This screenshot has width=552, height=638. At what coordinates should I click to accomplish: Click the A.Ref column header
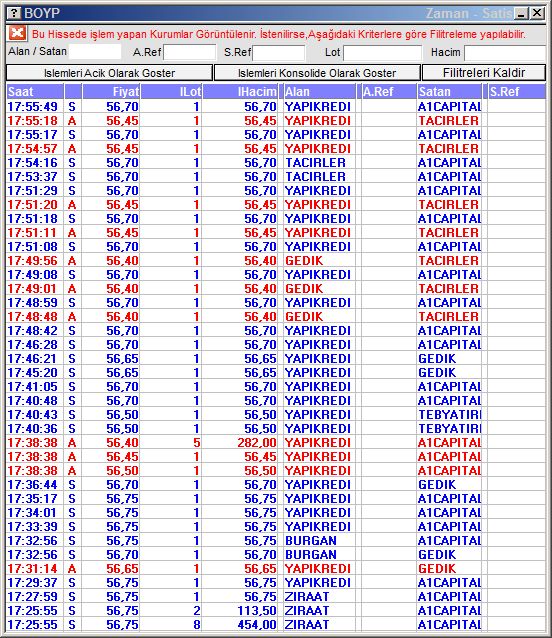point(389,92)
